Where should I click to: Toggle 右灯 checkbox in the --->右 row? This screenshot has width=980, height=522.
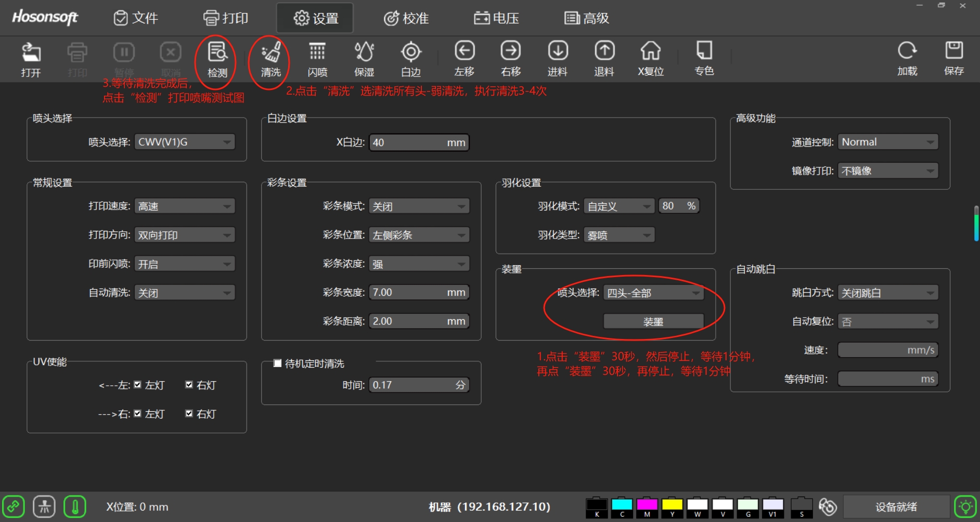pos(189,414)
